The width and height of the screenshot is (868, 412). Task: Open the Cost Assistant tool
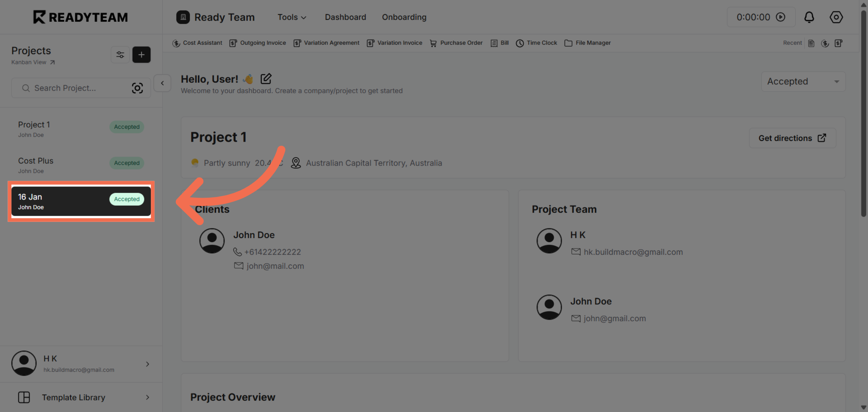point(197,43)
